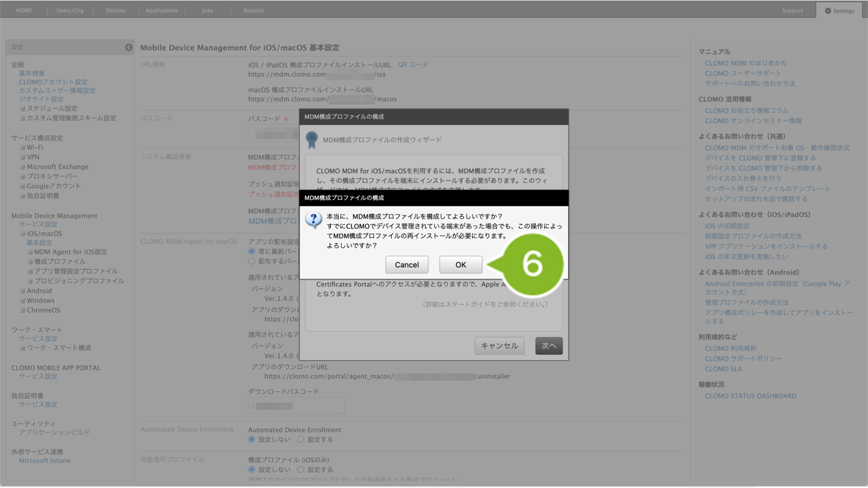The image size is (868, 488).
Task: Expand カスタム管理権限スキーム設定 tree item
Action: (22, 118)
